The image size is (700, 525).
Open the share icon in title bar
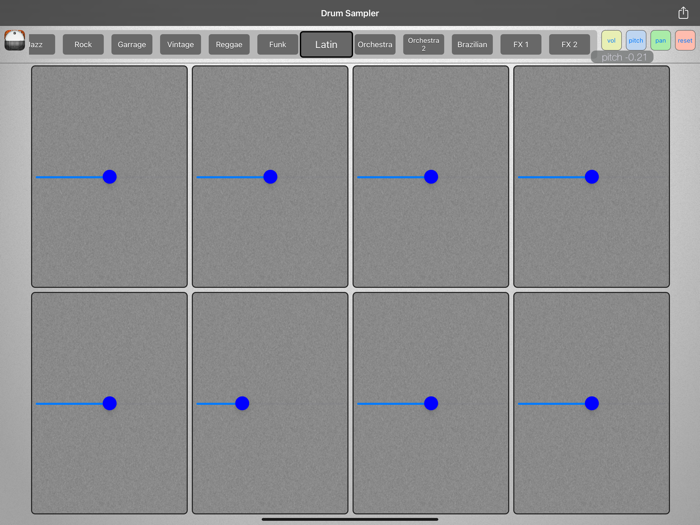(x=683, y=13)
